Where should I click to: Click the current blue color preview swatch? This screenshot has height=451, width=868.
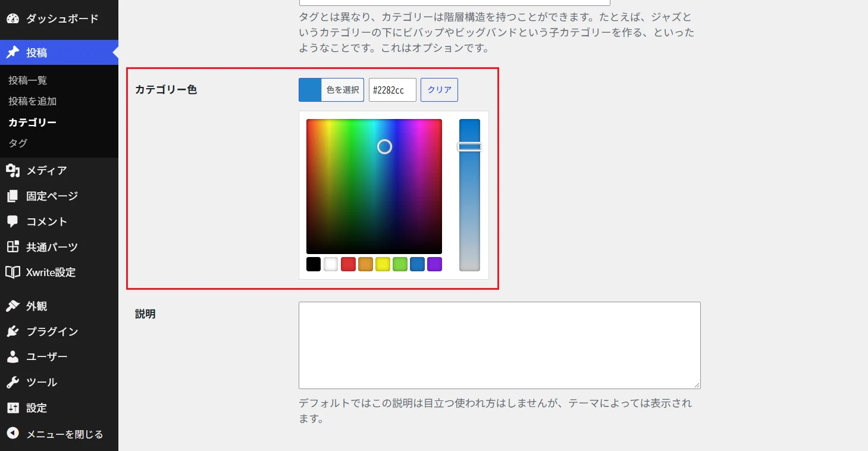(310, 90)
